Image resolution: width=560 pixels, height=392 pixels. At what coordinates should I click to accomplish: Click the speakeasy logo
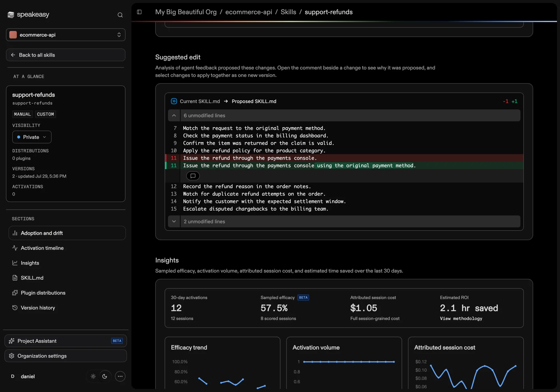click(x=28, y=15)
